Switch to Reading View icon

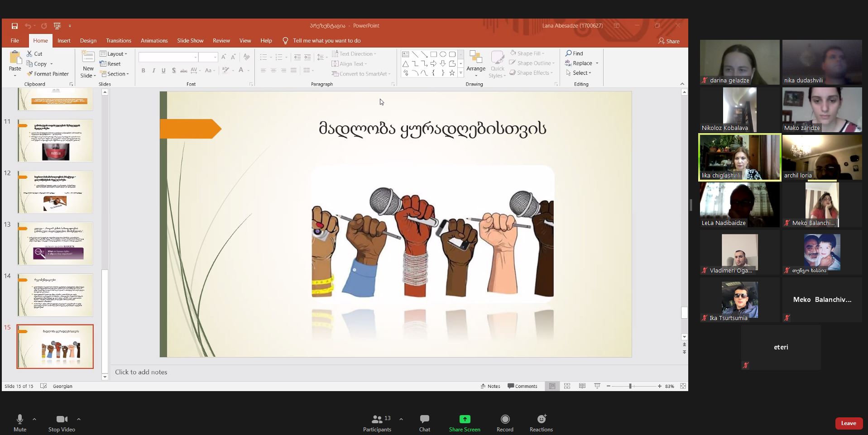pyautogui.click(x=582, y=386)
